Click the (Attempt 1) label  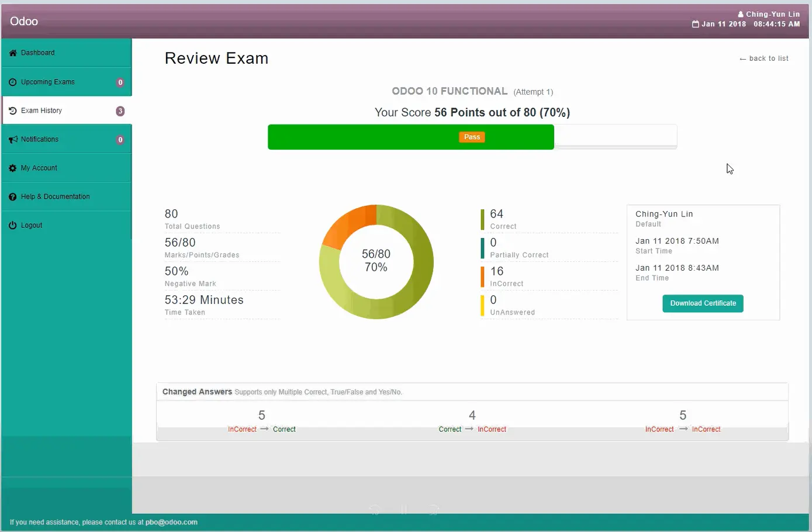pos(533,92)
